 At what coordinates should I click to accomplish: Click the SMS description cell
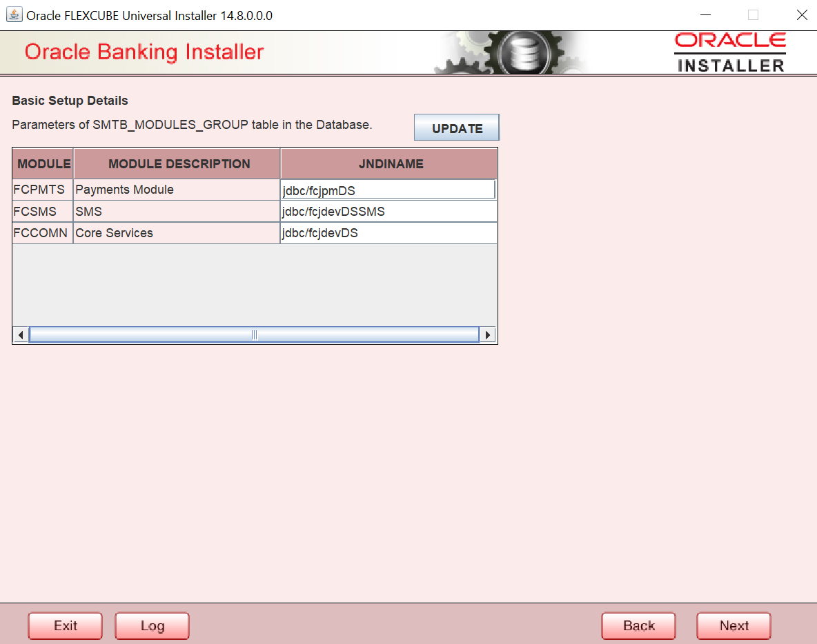177,212
